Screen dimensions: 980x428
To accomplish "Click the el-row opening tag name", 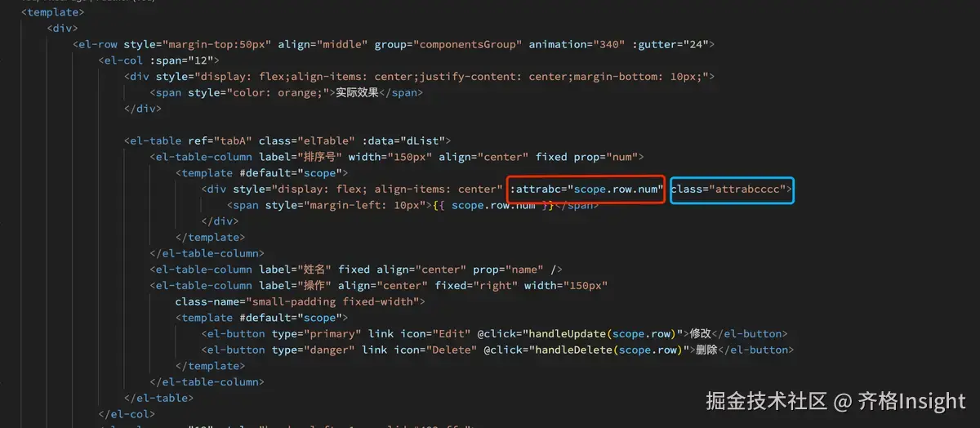I will (99, 44).
